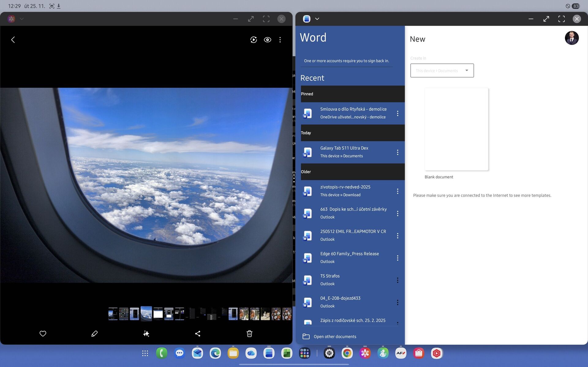Create a Blank document

[x=456, y=129]
